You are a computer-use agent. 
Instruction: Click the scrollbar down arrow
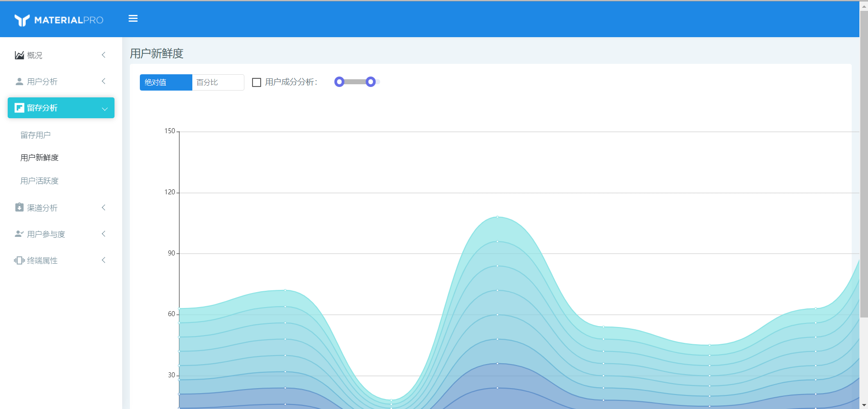[864, 405]
